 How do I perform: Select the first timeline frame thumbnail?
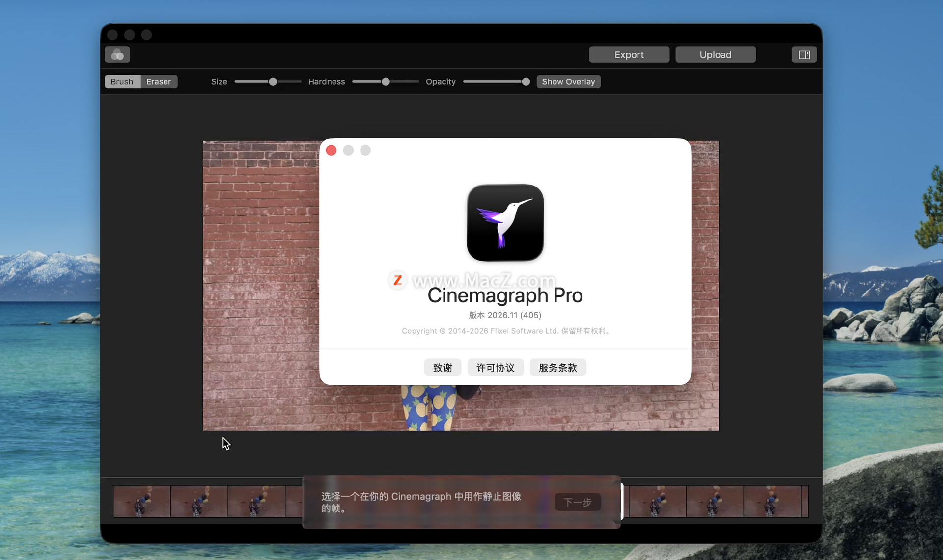[142, 501]
